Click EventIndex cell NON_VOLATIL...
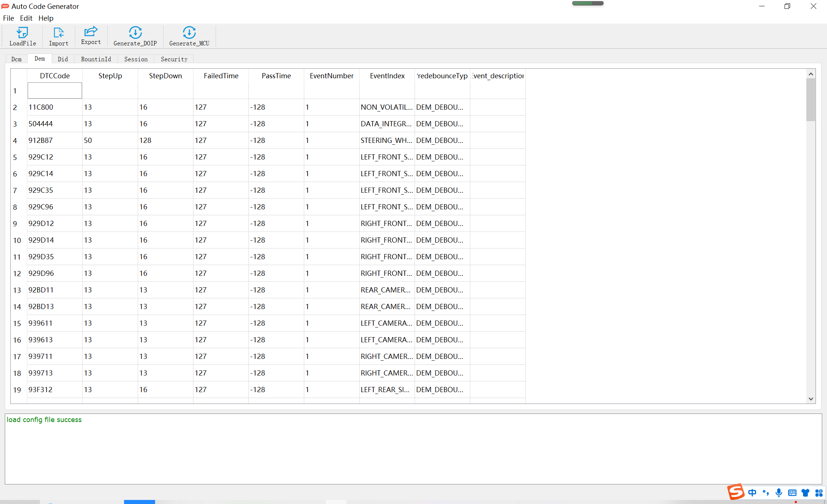This screenshot has height=504, width=827. (x=387, y=107)
